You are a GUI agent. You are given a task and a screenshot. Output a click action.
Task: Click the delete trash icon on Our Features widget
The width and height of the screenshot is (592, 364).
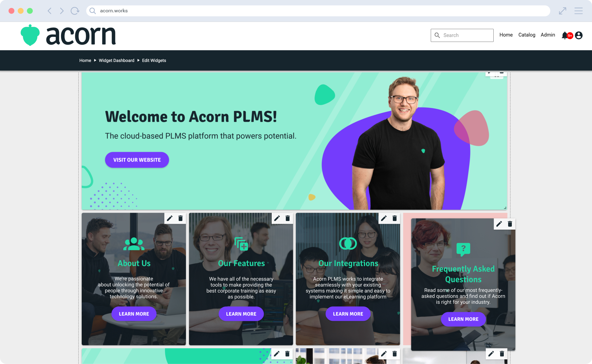pyautogui.click(x=288, y=218)
